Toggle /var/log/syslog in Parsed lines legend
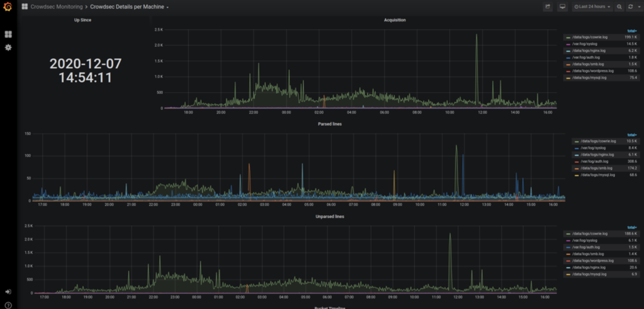644x309 pixels. point(593,148)
